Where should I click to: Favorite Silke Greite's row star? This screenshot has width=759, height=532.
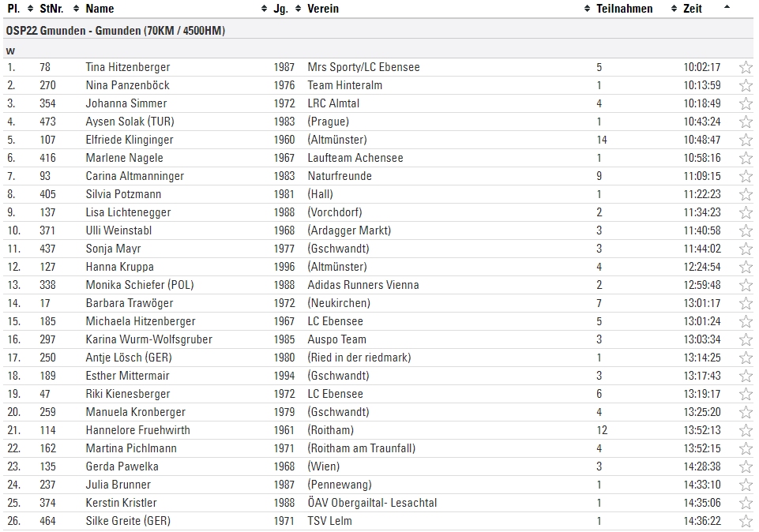tap(746, 522)
